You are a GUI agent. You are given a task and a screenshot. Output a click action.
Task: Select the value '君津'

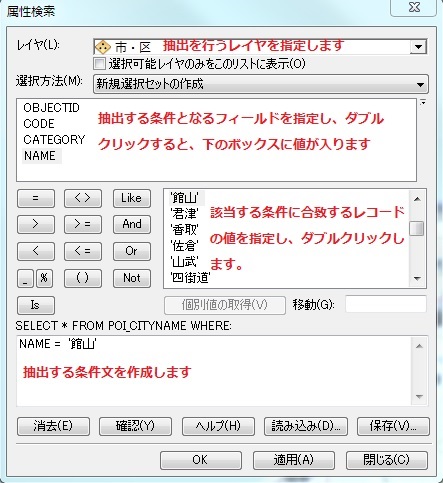coord(184,214)
